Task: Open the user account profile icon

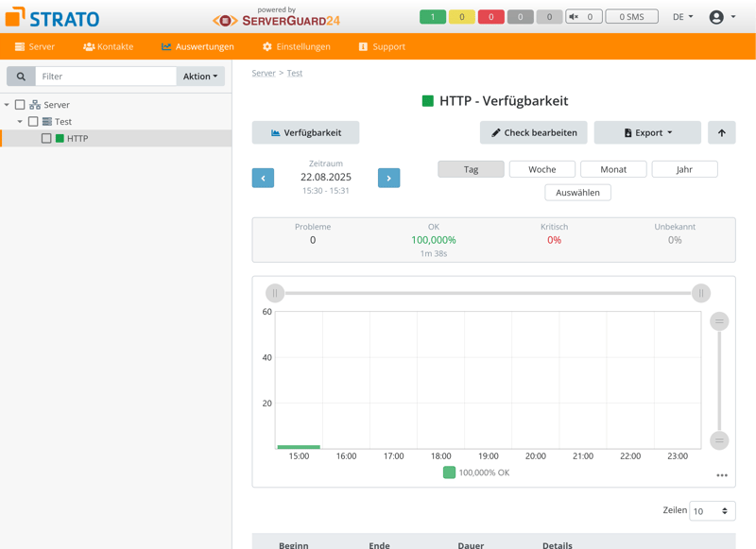Action: [x=716, y=17]
